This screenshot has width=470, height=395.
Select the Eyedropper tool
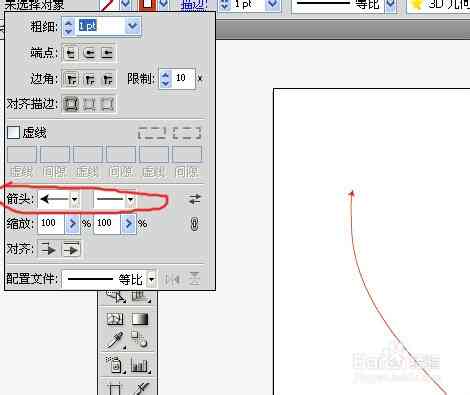pyautogui.click(x=116, y=340)
